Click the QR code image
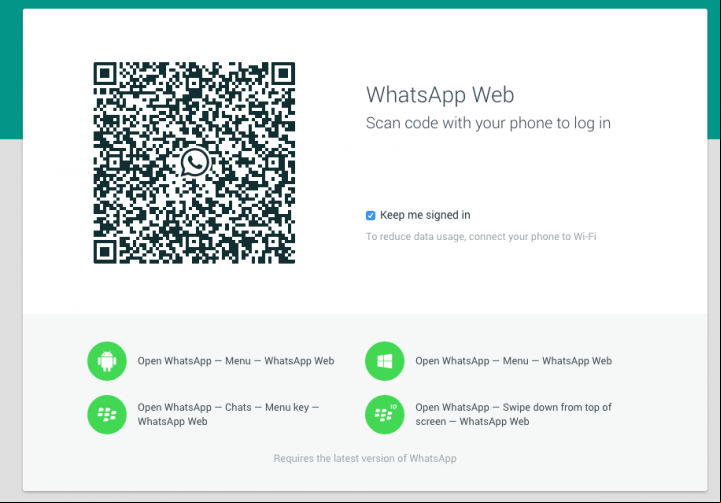 (194, 163)
